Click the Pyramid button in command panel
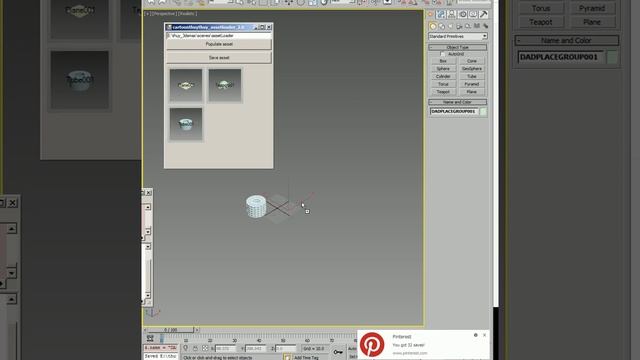The image size is (640, 360). (472, 84)
